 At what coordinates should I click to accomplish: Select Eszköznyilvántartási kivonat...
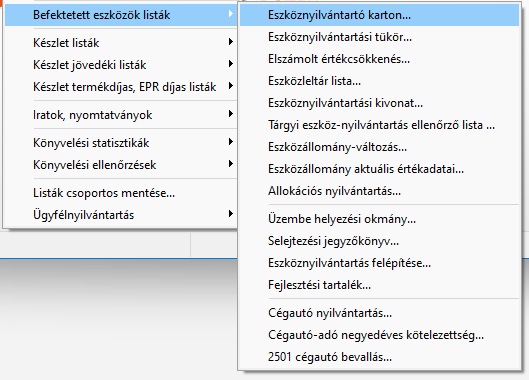pos(380,103)
